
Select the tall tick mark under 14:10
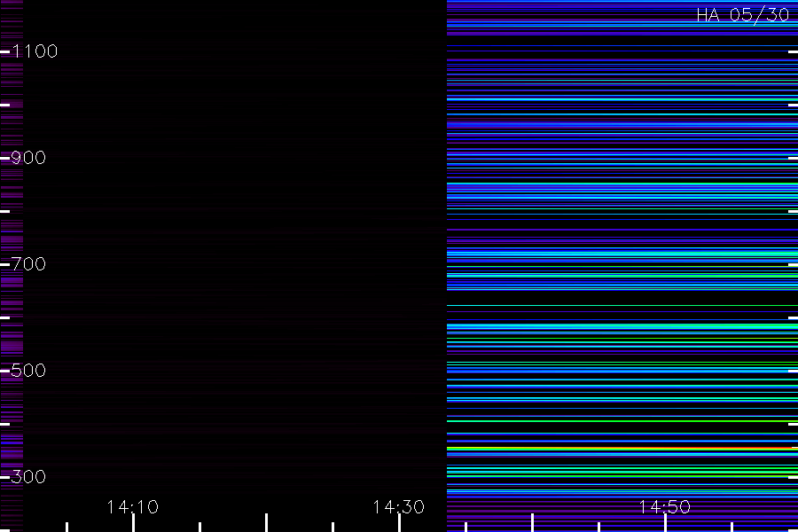pyautogui.click(x=133, y=523)
